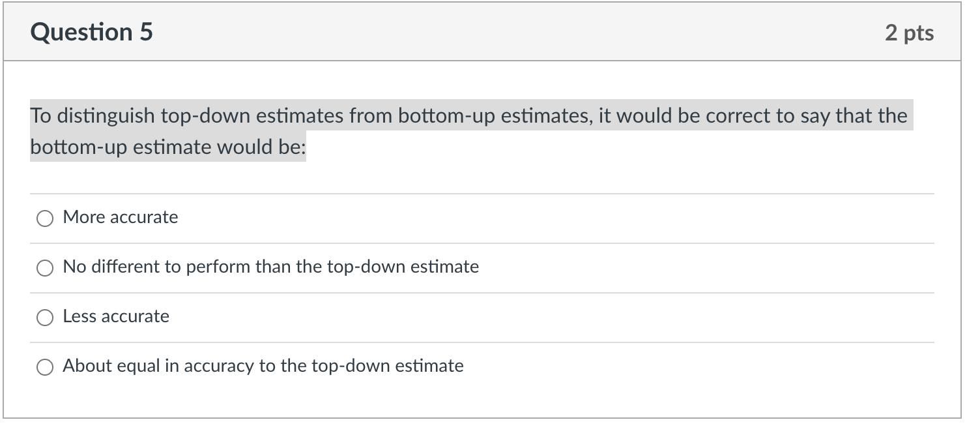Click the "Less accurate" answer label text
The image size is (980, 437).
[x=115, y=316]
